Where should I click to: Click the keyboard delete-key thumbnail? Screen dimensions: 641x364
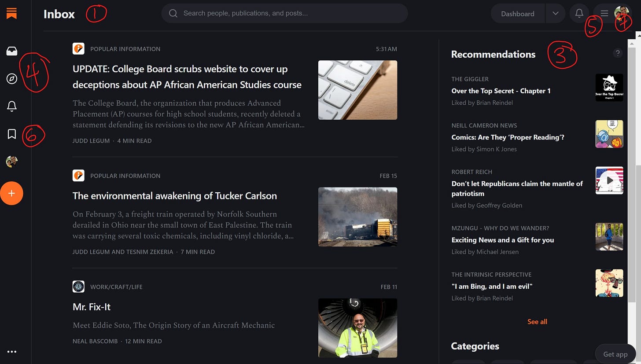(x=357, y=90)
